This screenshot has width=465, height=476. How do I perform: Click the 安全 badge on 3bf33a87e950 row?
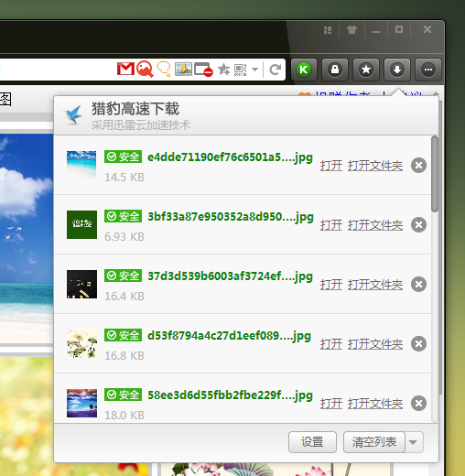pyautogui.click(x=123, y=216)
